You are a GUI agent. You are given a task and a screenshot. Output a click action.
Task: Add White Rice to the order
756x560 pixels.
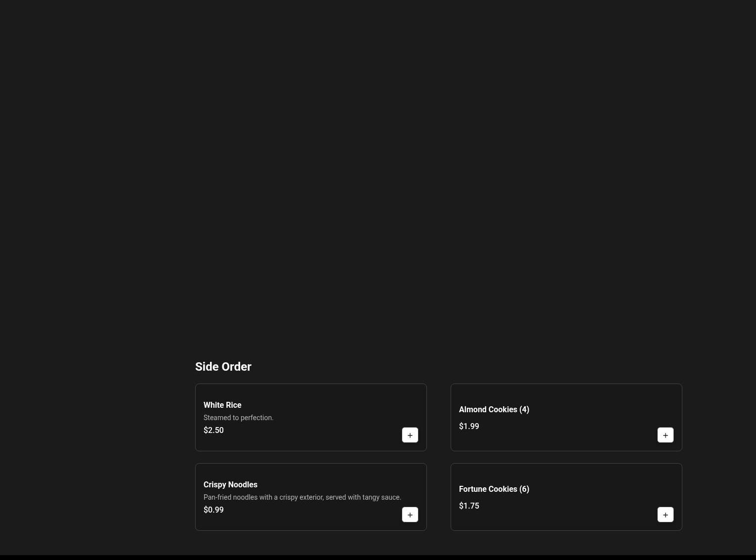point(410,435)
